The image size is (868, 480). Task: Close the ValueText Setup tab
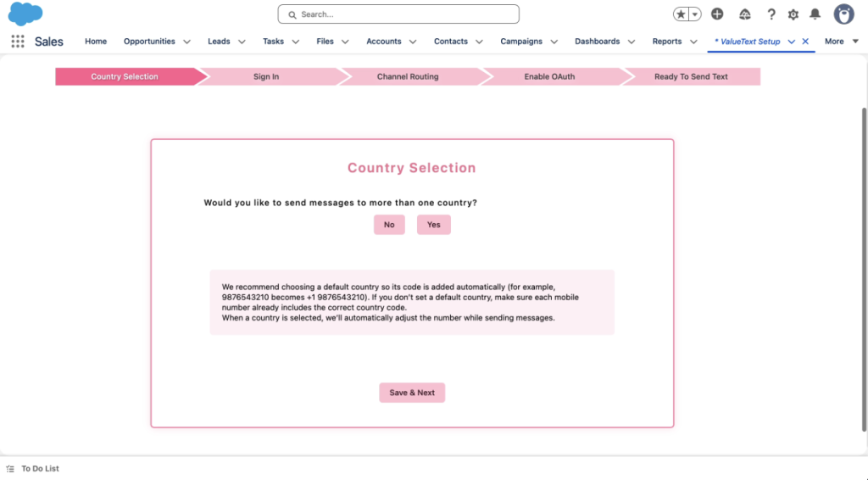[x=805, y=42]
